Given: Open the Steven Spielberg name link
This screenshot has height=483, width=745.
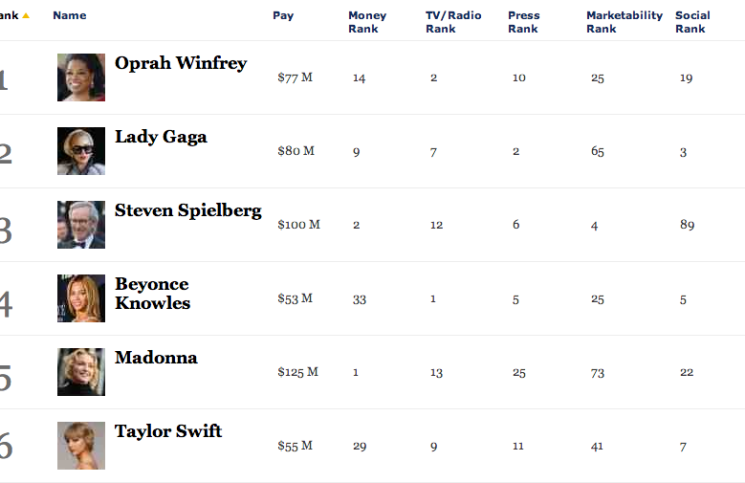Looking at the screenshot, I should click(x=188, y=210).
